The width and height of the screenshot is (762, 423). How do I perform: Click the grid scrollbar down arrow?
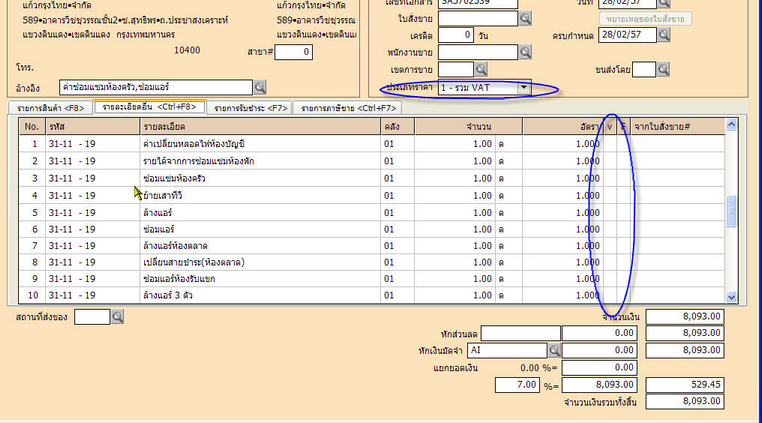pyautogui.click(x=731, y=297)
